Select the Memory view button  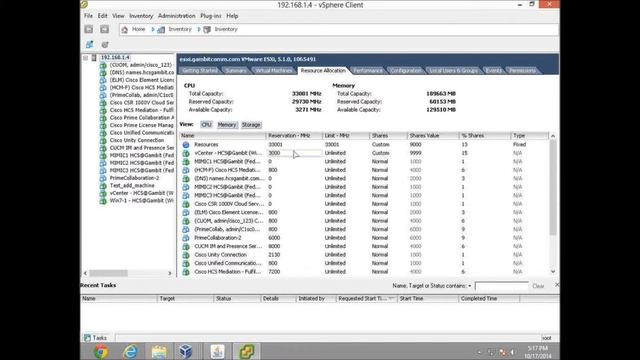[227, 124]
